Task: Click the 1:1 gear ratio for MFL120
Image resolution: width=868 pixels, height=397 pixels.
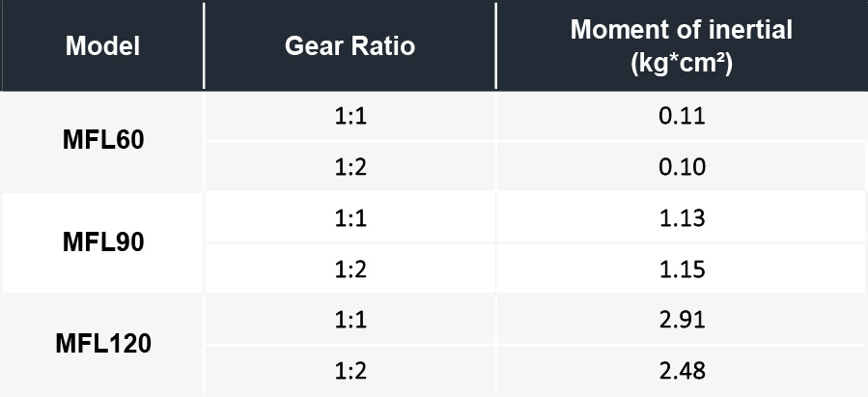Action: (x=350, y=320)
